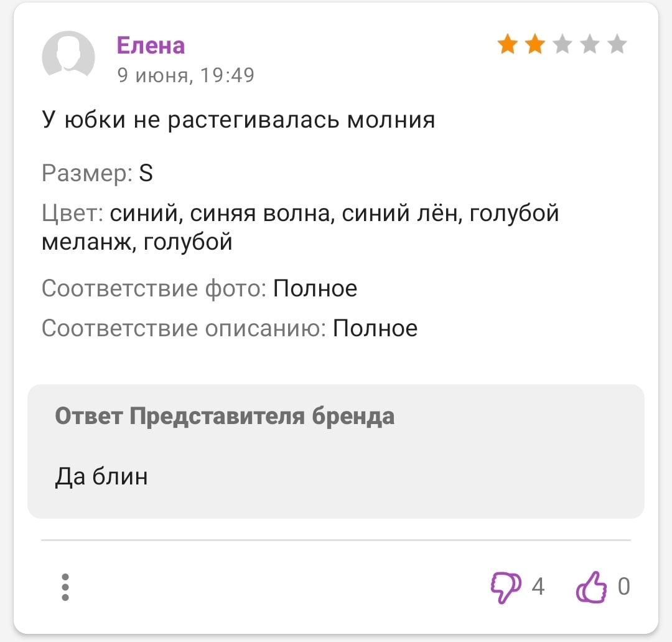Click the like count showing 0
672x642 pixels.
point(623,587)
